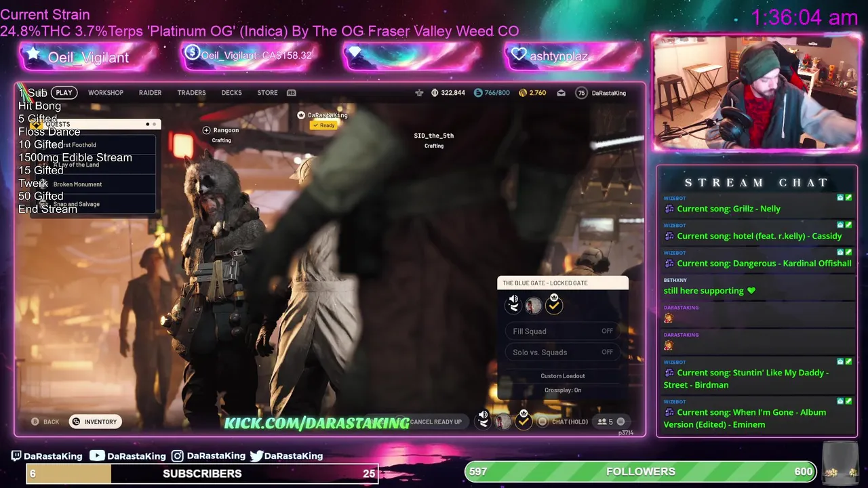Select squad member SID_the_5th
The height and width of the screenshot is (488, 868).
click(x=434, y=136)
